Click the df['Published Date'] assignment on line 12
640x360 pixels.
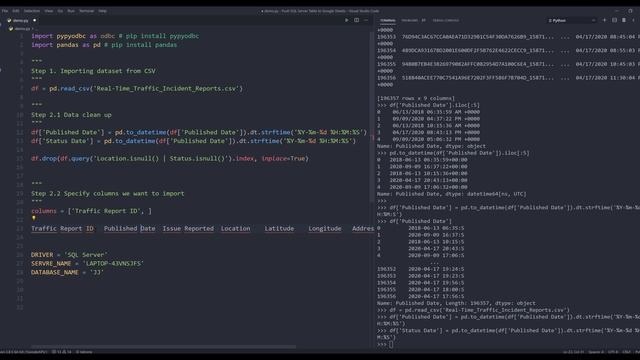(x=199, y=132)
